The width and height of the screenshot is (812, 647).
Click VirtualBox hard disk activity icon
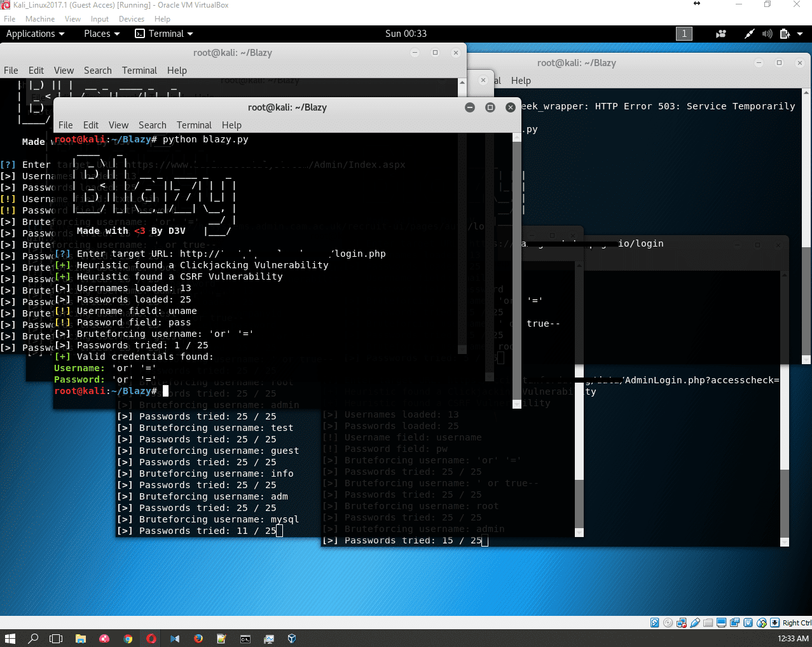[x=655, y=623]
